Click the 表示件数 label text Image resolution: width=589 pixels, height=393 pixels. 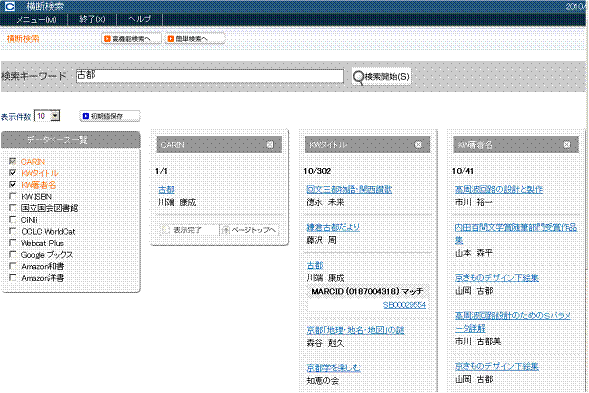(16, 117)
